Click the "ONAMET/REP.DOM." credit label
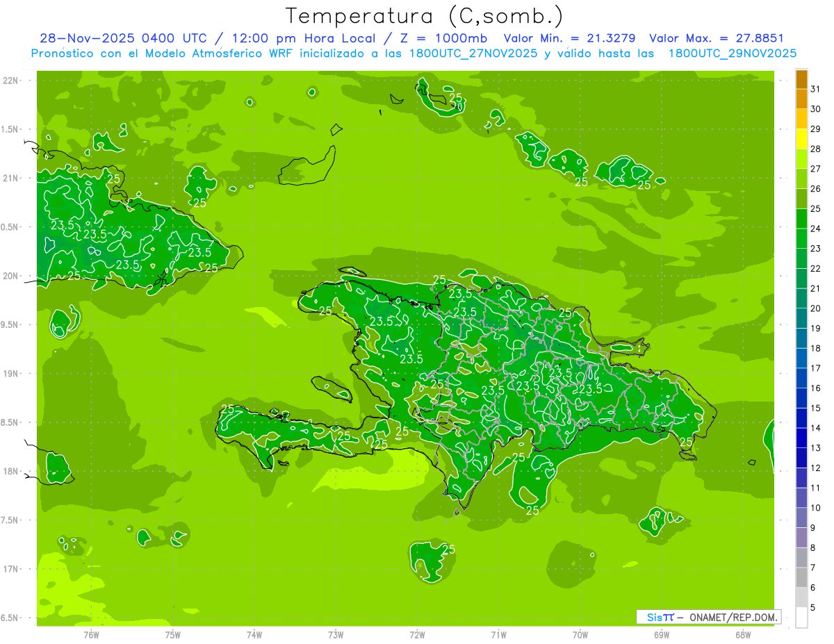The image size is (834, 644). point(733,617)
